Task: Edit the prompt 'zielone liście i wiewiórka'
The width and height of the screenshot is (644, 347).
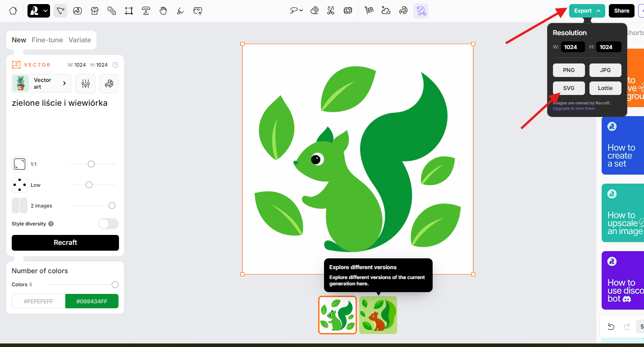Action: [x=59, y=103]
